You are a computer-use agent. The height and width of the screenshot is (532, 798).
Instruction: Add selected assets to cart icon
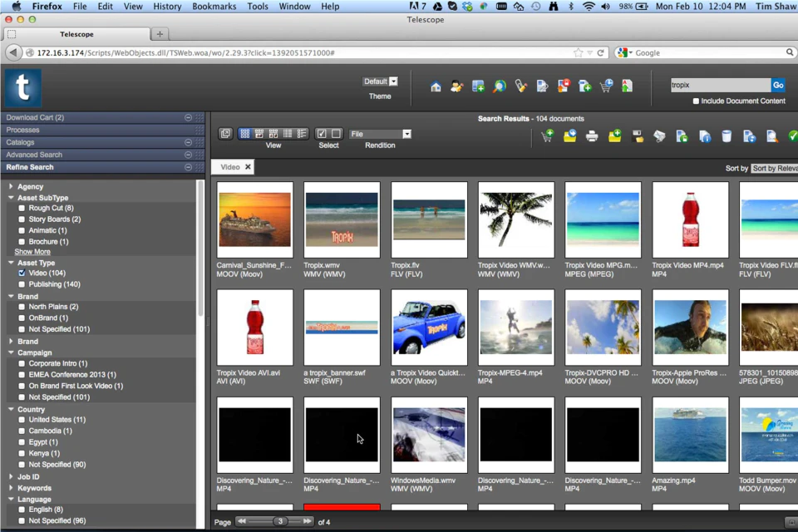click(x=548, y=136)
